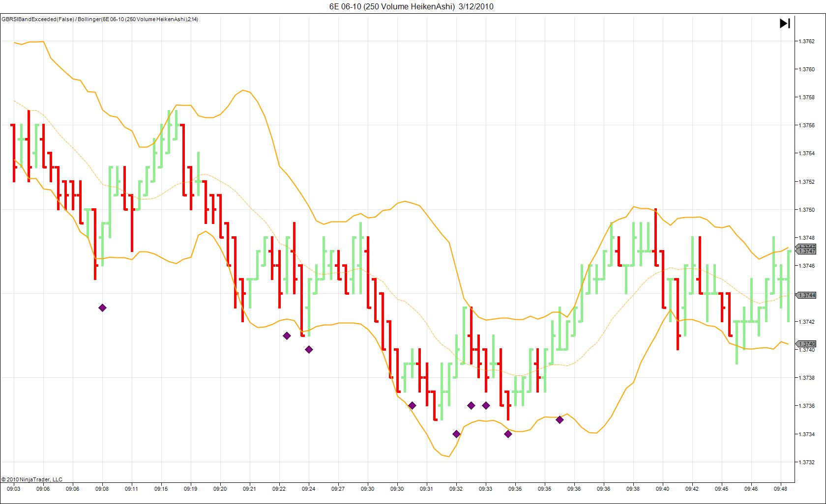Click the chart title '6E 06-10 (250 Volume HeikenAshi)'
This screenshot has height=504, width=826.
pyautogui.click(x=392, y=6)
